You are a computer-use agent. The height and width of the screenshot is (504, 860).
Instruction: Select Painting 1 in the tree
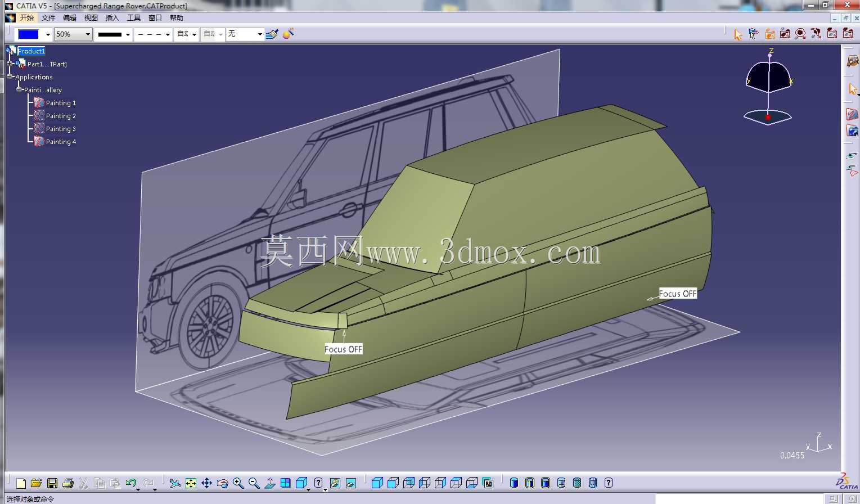pyautogui.click(x=61, y=103)
